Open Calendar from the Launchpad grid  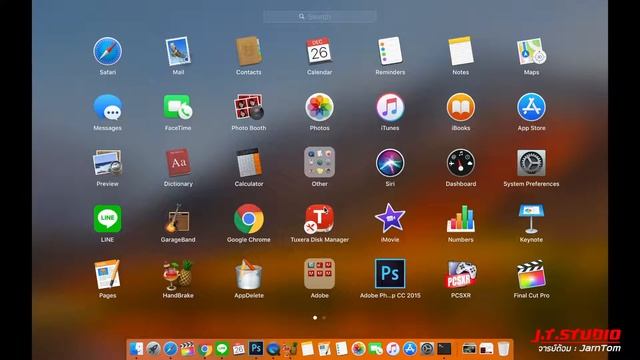click(319, 51)
